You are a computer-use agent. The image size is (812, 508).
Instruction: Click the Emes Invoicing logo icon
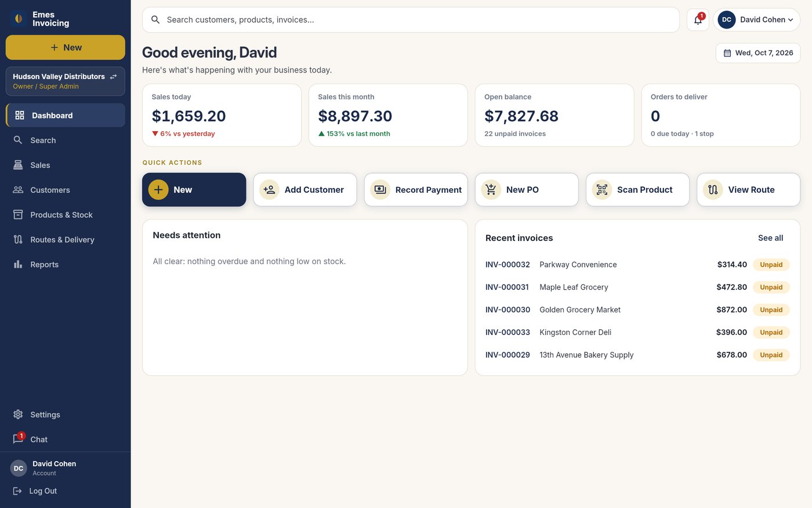coord(19,19)
